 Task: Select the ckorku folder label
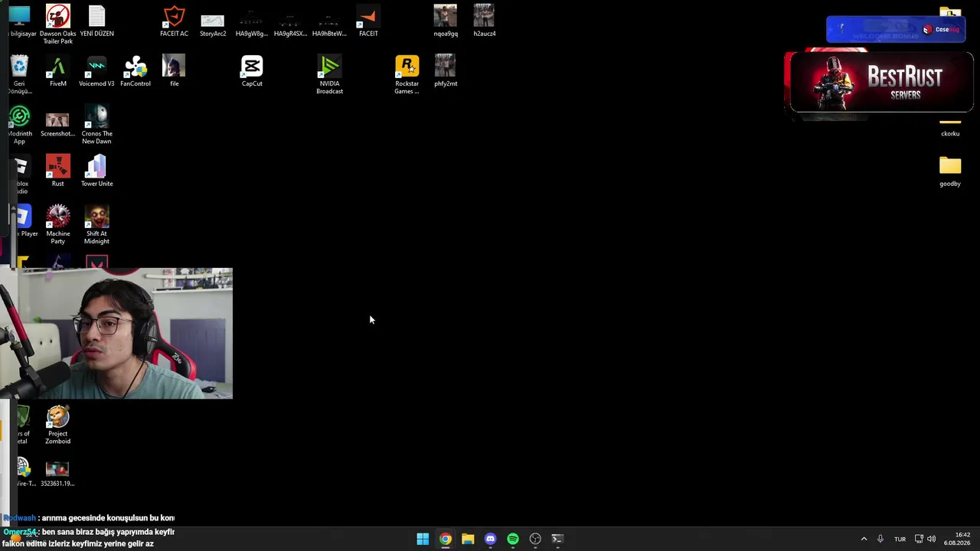(950, 133)
